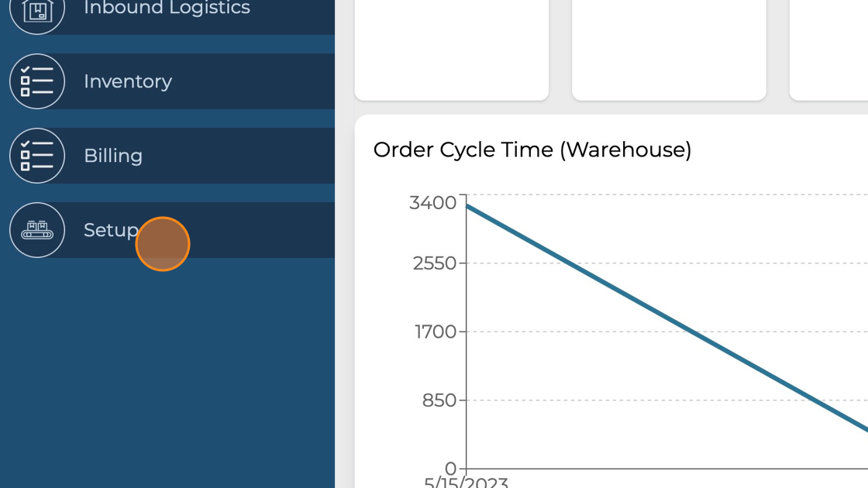Click the Inventory checklist icon
The image size is (868, 488).
coord(37,81)
